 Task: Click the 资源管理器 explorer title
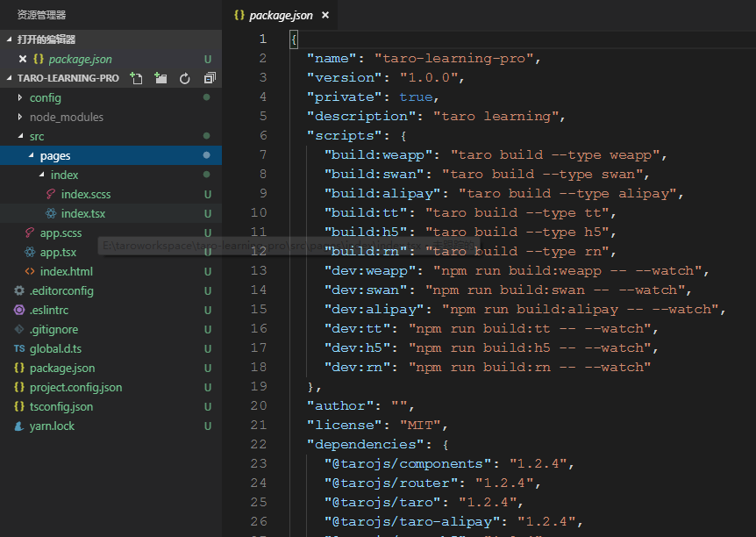pyautogui.click(x=41, y=15)
